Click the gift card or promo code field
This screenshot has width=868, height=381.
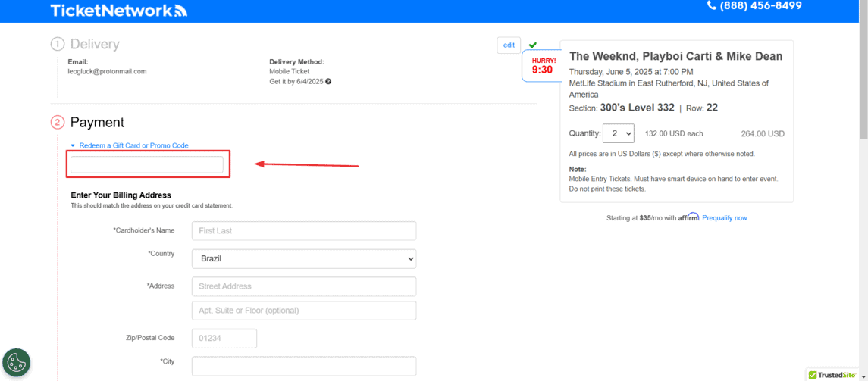tap(147, 164)
